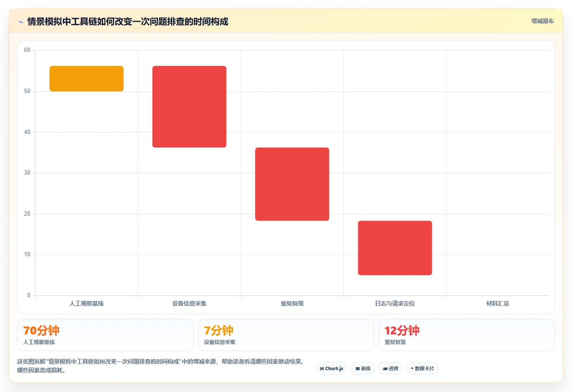Click the 日志与请求定位 axis label
572x392 pixels.
click(395, 303)
